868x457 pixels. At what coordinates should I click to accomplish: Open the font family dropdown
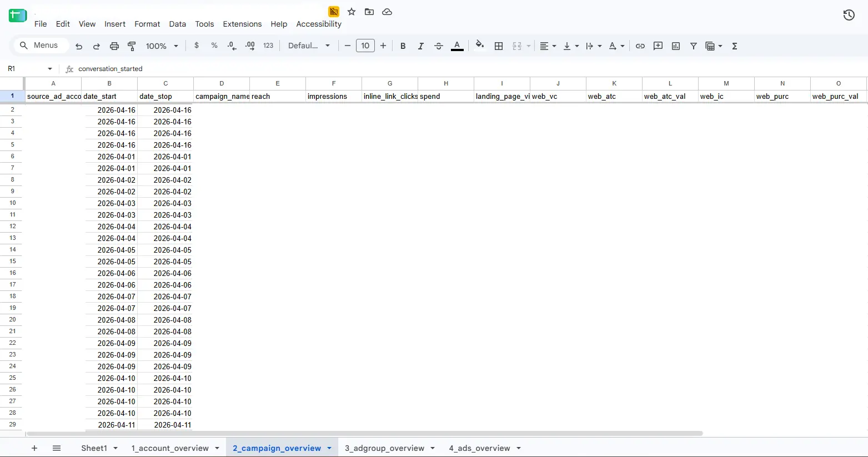[309, 46]
